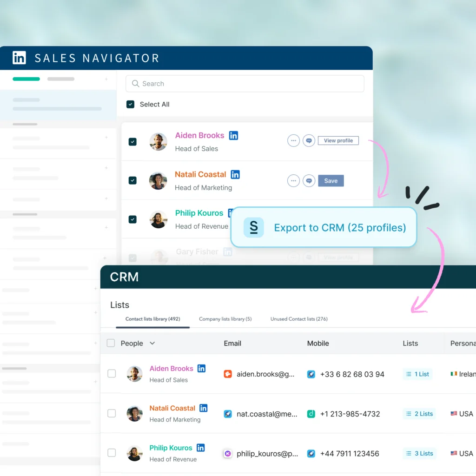Click LinkedIn icon next to Aiden Brooks in Sales Navigator
The image size is (476, 476).
click(233, 135)
